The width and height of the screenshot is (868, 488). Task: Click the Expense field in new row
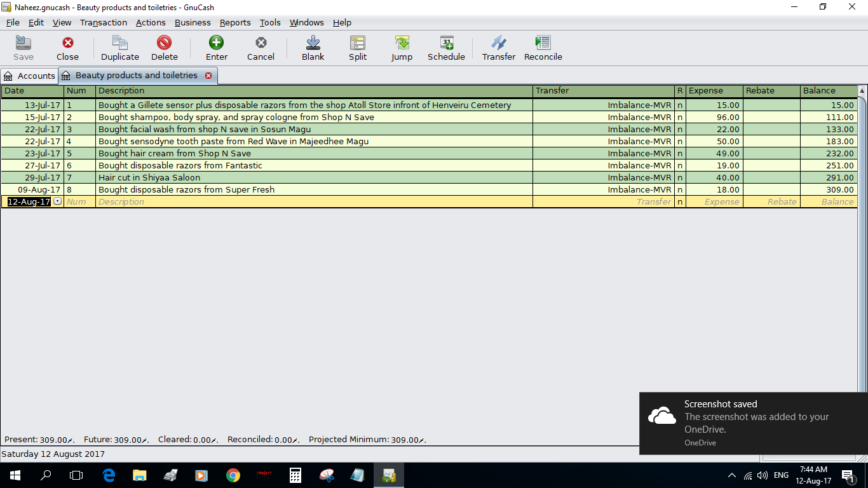(714, 201)
